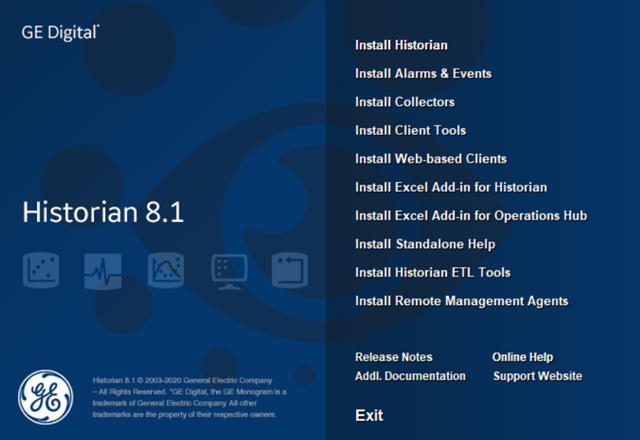Choose Install Collectors

coord(405,102)
